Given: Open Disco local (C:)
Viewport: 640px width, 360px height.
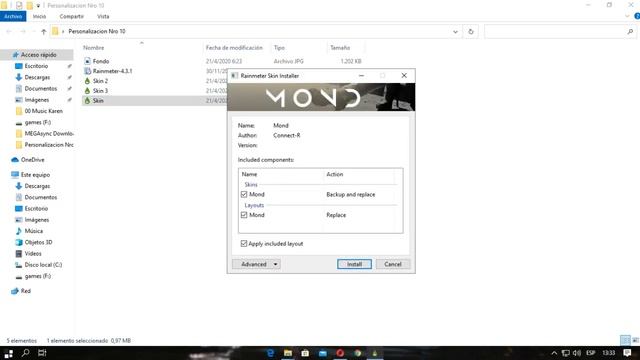Looking at the screenshot, I should click(x=43, y=265).
